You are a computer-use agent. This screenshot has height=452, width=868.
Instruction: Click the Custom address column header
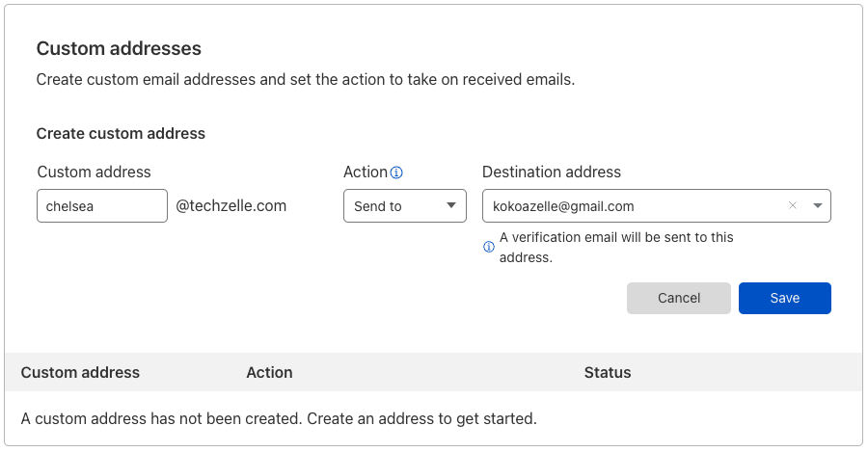(80, 372)
